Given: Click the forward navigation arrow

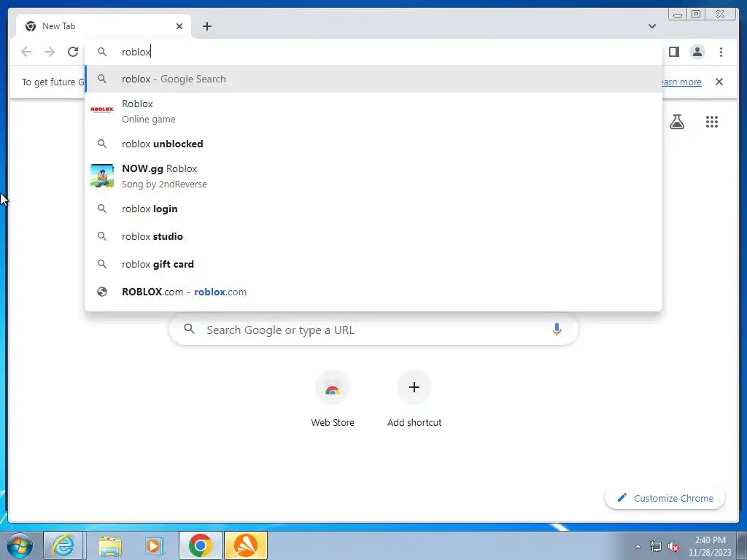Looking at the screenshot, I should (x=50, y=52).
